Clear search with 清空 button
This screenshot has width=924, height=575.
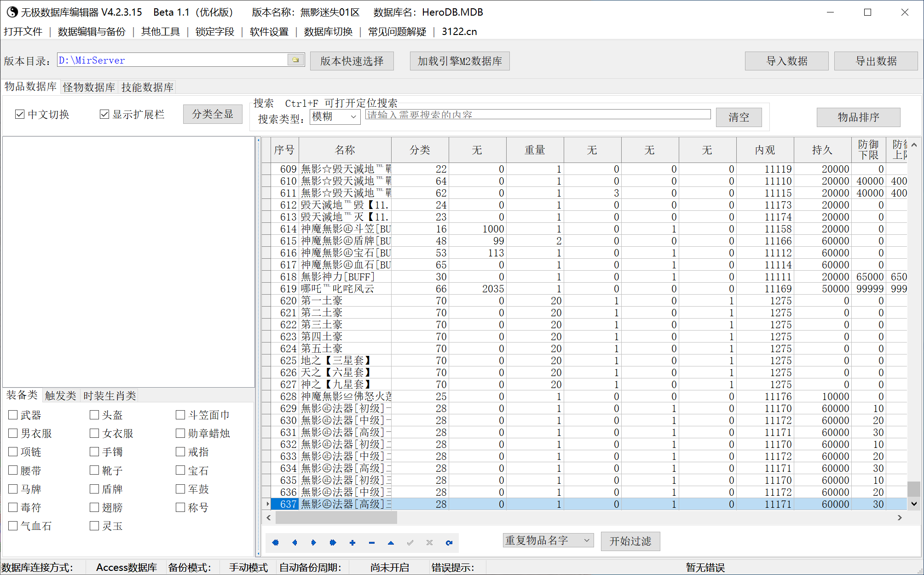tap(739, 117)
